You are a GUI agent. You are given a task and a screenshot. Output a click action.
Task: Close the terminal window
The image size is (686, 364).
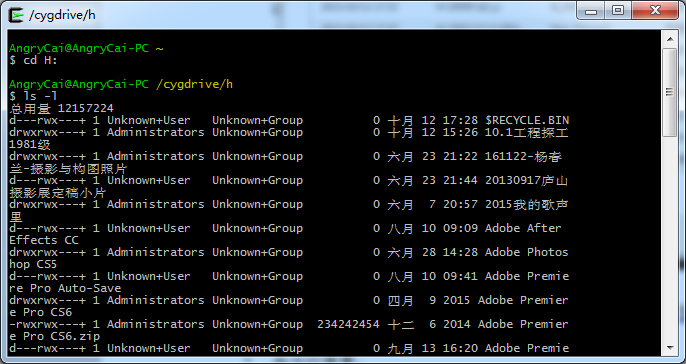pos(656,11)
